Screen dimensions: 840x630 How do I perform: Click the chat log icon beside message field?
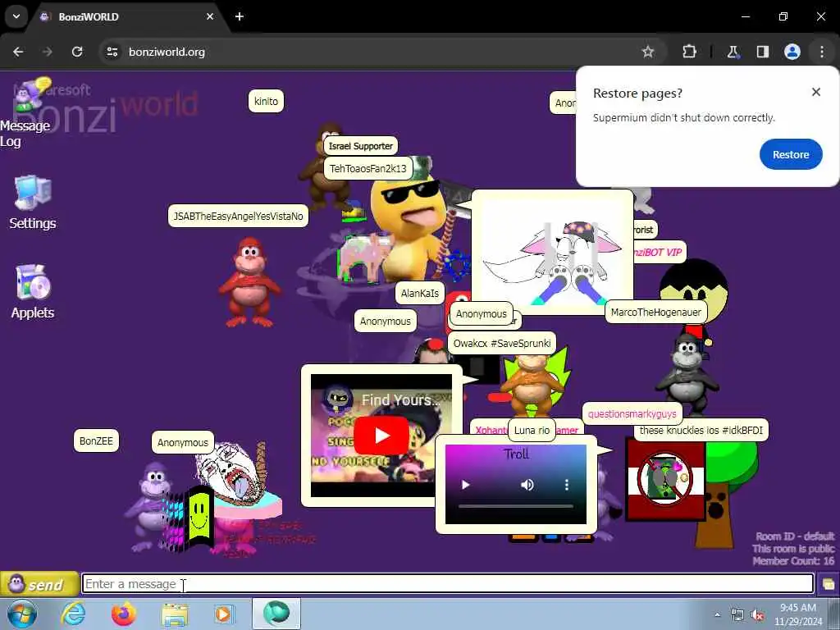pyautogui.click(x=828, y=584)
